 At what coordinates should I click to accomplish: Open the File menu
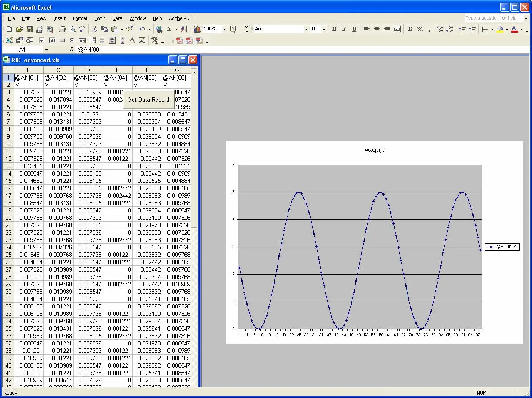click(11, 18)
